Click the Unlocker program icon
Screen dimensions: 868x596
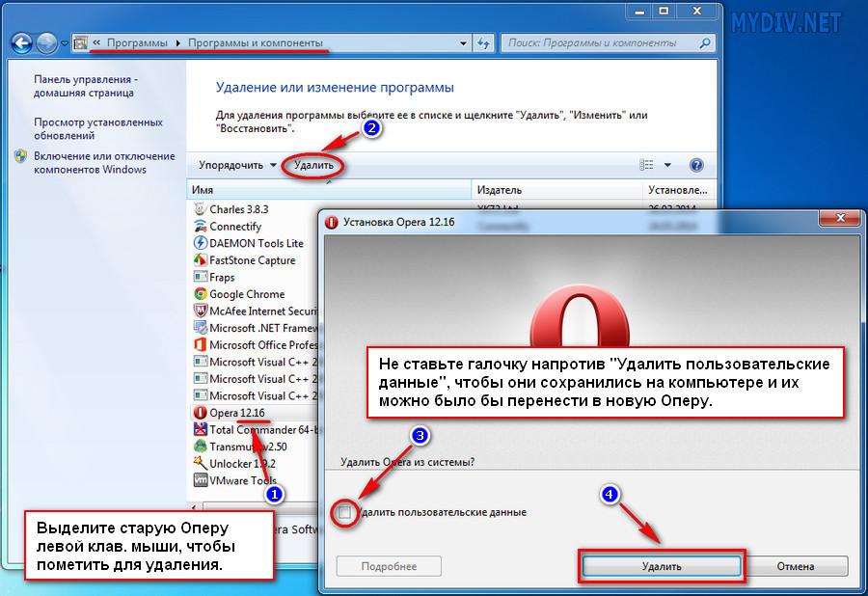coord(200,463)
